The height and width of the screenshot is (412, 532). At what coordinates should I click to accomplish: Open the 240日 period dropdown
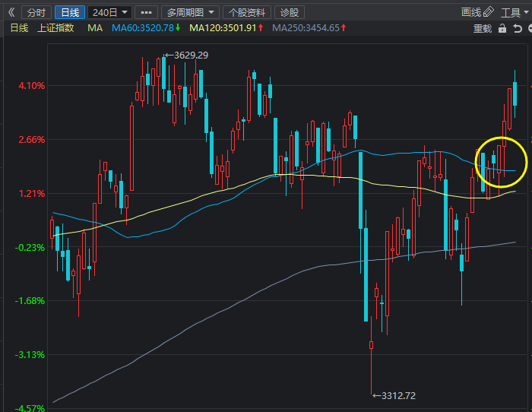tap(109, 13)
